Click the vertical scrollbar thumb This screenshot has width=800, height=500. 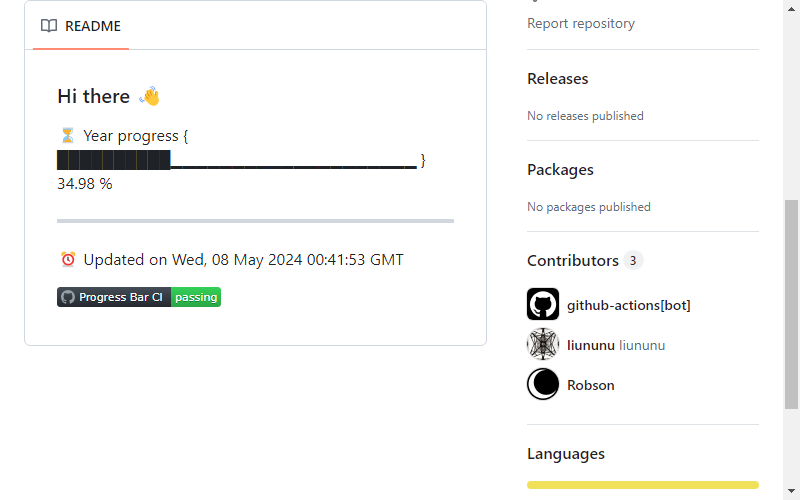point(791,304)
